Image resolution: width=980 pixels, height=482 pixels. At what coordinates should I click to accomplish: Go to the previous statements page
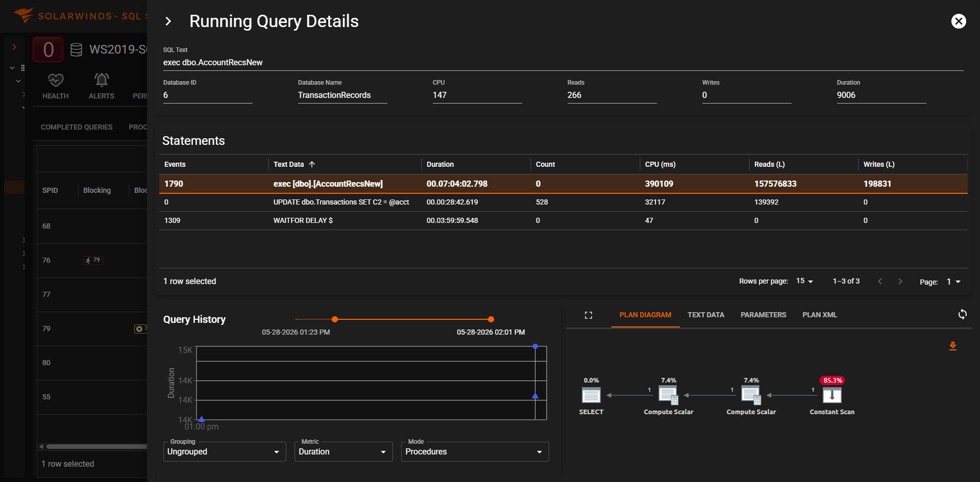[x=879, y=282]
